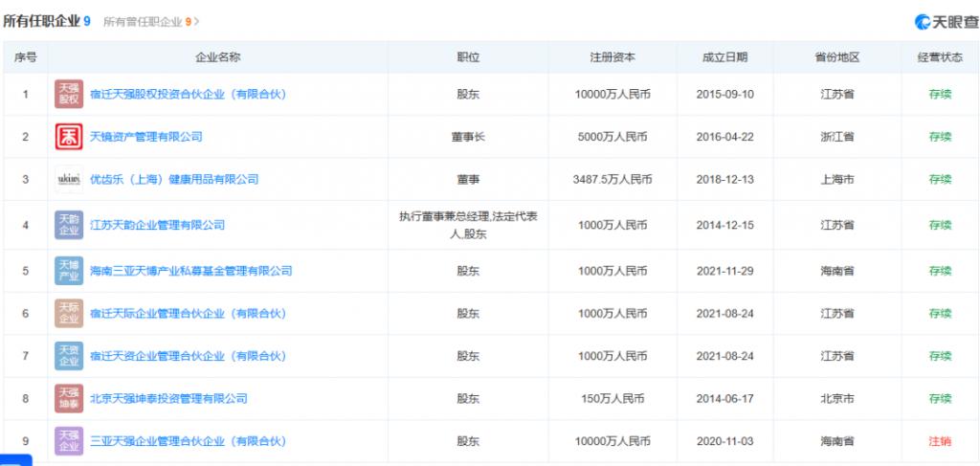Click the 注销 status in row 9
This screenshot has height=466, width=980.
pyautogui.click(x=940, y=441)
